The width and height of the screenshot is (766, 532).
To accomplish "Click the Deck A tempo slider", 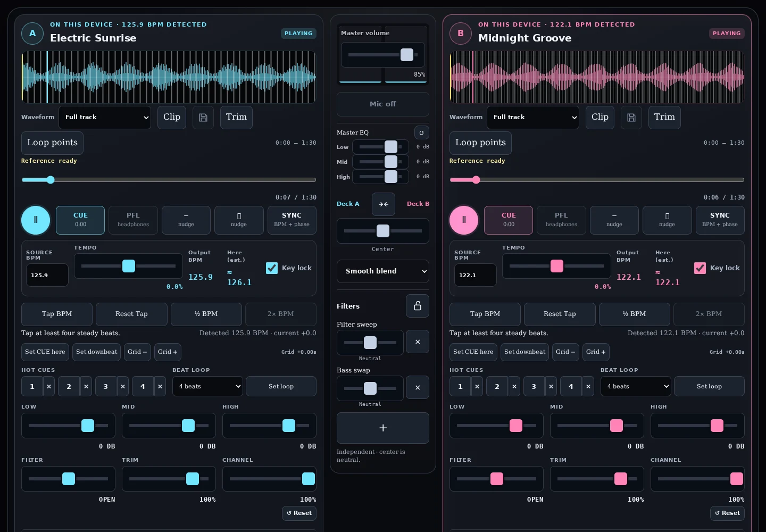I will pyautogui.click(x=128, y=266).
